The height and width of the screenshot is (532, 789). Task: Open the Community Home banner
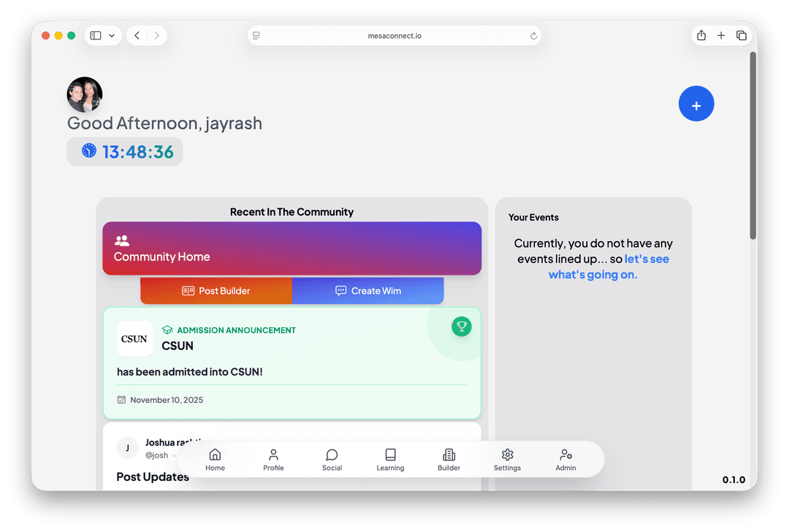291,248
